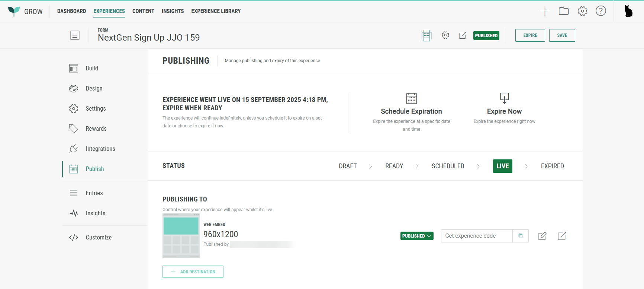Open web embed in new window icon
Screen dimensions: 644x289
[562, 236]
